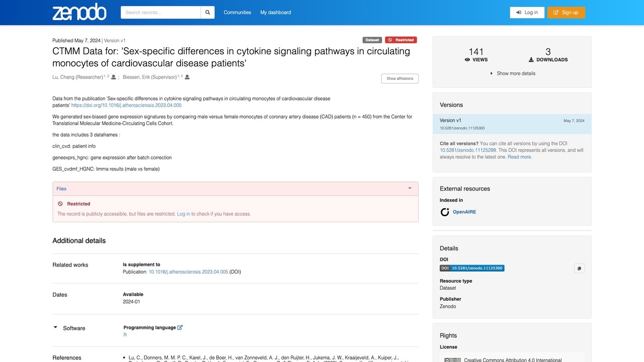Click the OpenAIRE logo icon
The width and height of the screenshot is (644, 362).
(445, 212)
